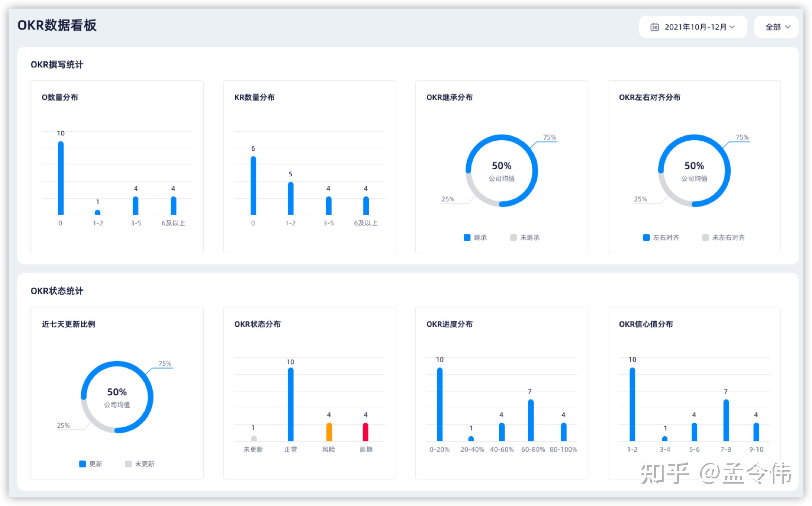The width and height of the screenshot is (812, 506).
Task: Click the OKR继承分布 donut chart center
Action: (x=501, y=171)
